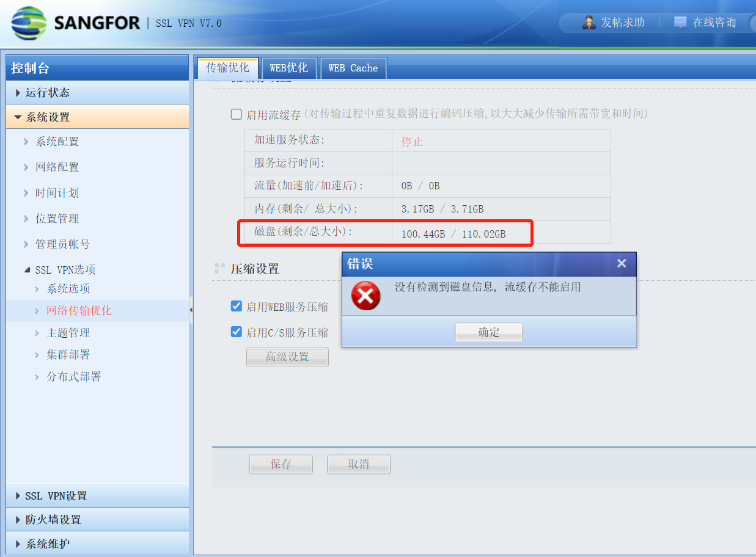This screenshot has height=557, width=756.
Task: Switch to the WEB Cache tab
Action: click(x=353, y=68)
